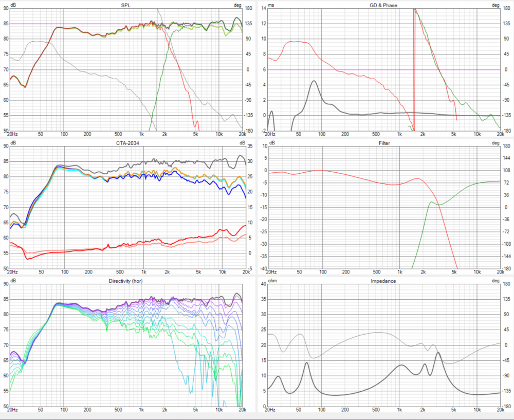
Task: Click the 40 ohm axis label in Impedance chart
Action: coord(263,284)
